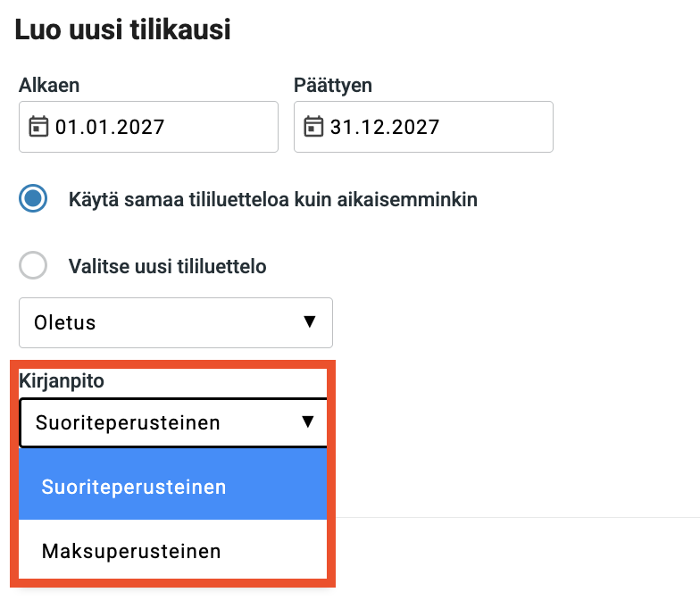Click the "Luo uusi tilikausi" heading
The height and width of the screenshot is (609, 700).
[123, 29]
